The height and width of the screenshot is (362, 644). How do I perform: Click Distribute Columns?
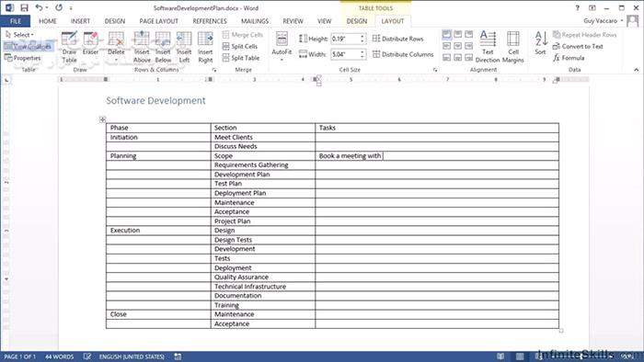(403, 54)
